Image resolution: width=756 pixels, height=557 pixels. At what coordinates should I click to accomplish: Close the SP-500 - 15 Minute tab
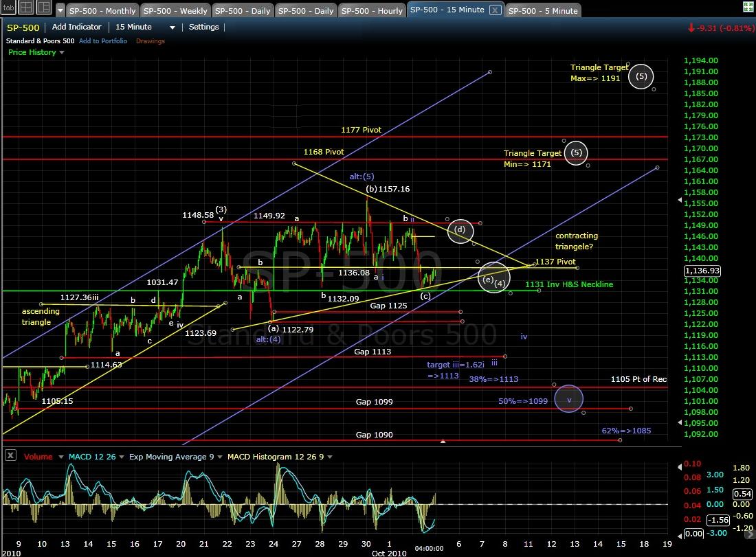click(495, 10)
